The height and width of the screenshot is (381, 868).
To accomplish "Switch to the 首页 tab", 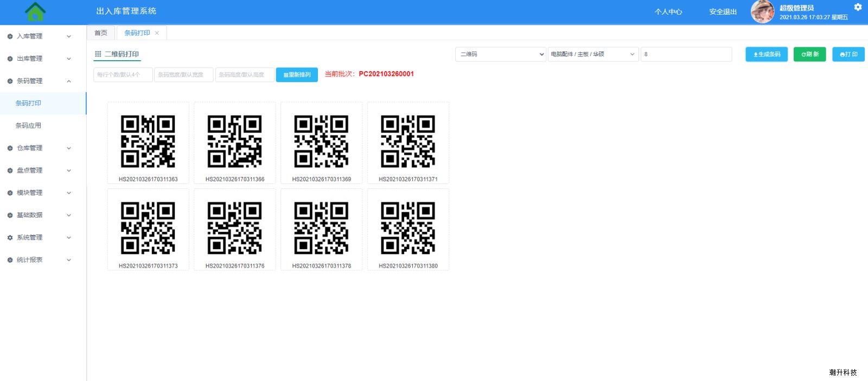I will point(101,33).
